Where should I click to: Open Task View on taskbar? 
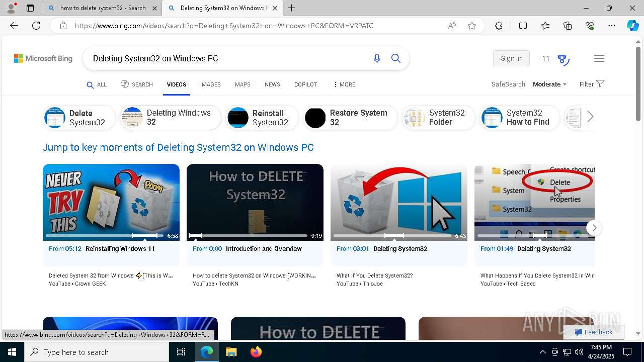[x=181, y=352]
